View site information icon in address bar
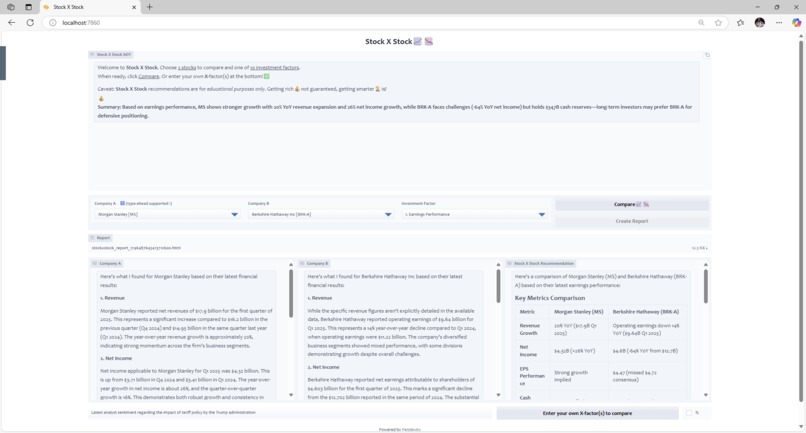 tap(52, 23)
